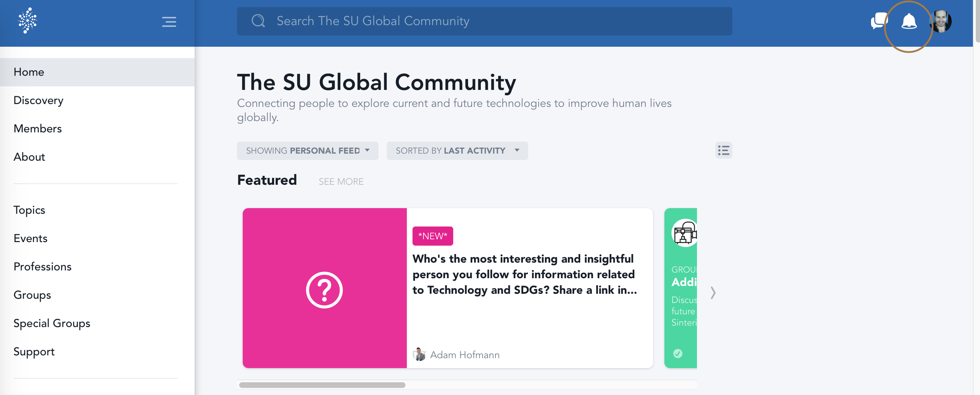This screenshot has width=980, height=395.
Task: Click the SU Global Community logo
Action: [x=27, y=21]
